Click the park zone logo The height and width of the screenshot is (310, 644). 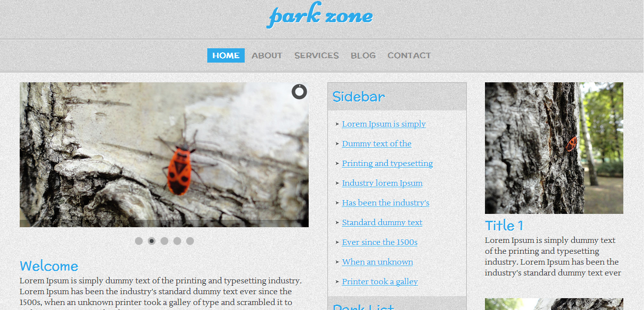click(320, 15)
